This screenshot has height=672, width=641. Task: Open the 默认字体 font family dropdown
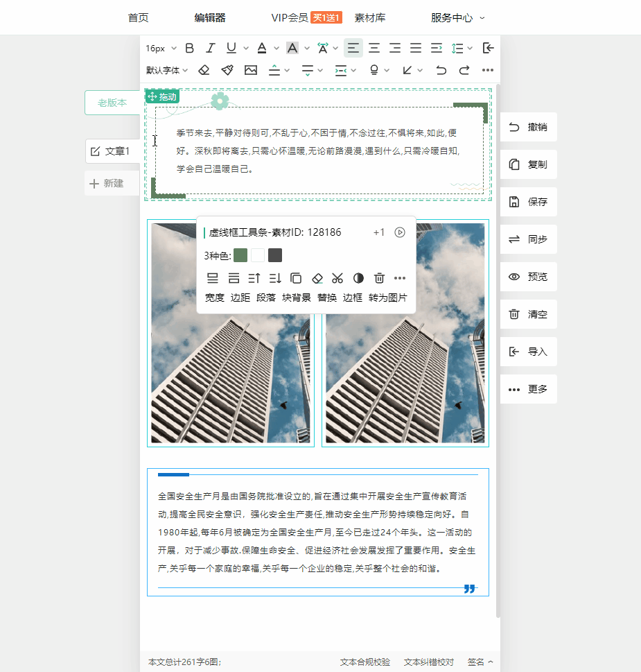coord(166,70)
